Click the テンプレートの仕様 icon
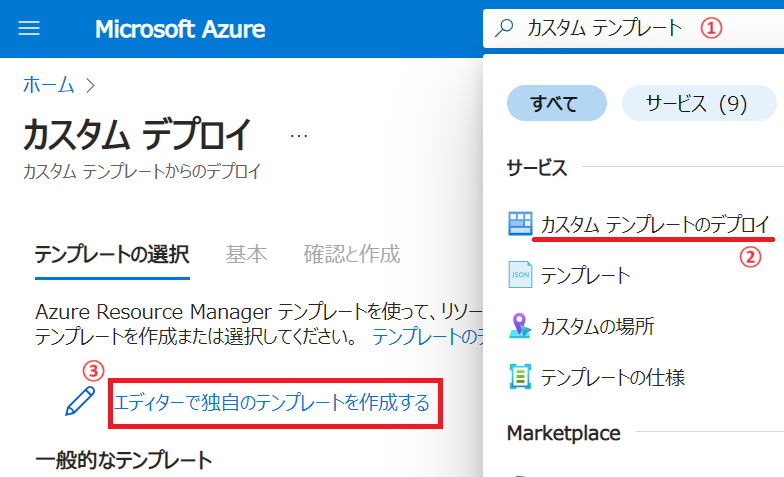This screenshot has width=784, height=477. pos(520,376)
